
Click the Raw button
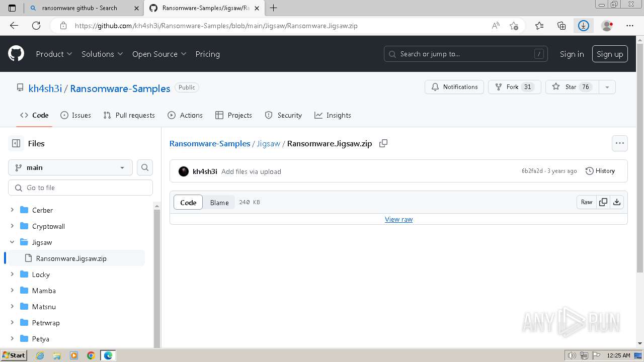click(587, 202)
